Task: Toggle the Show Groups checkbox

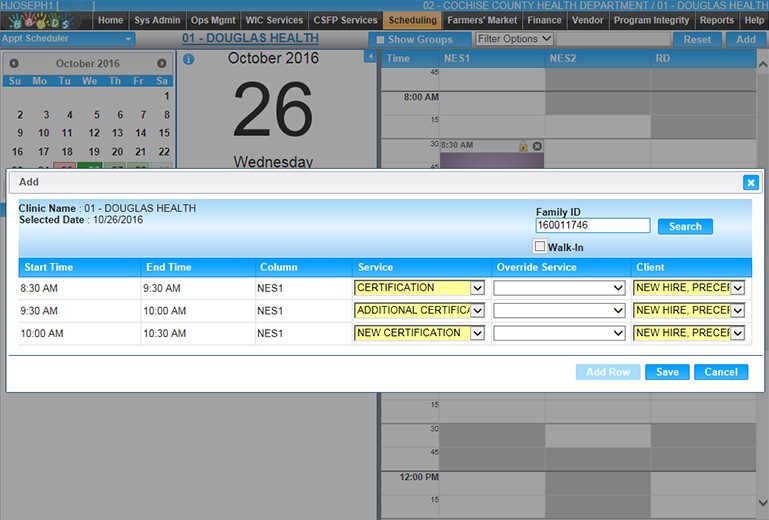Action: 378,40
